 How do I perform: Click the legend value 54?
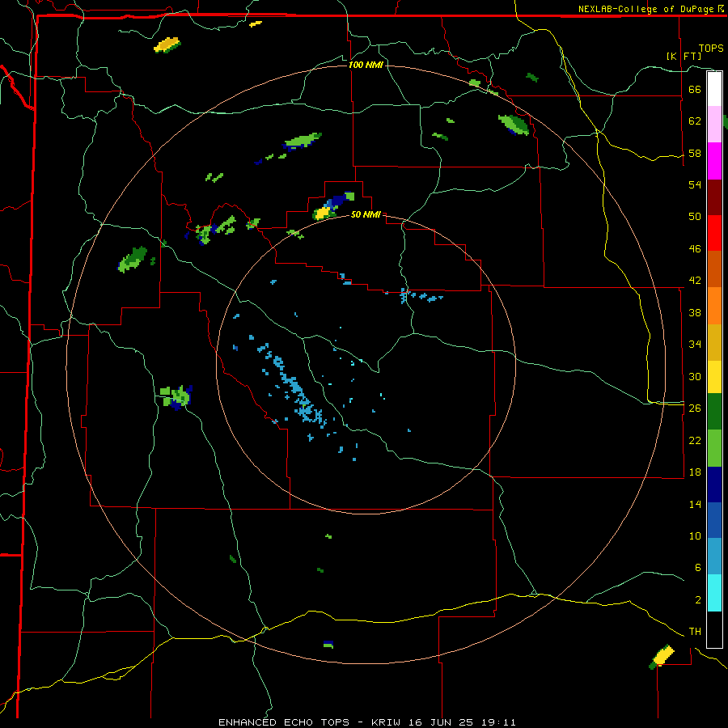(x=695, y=184)
